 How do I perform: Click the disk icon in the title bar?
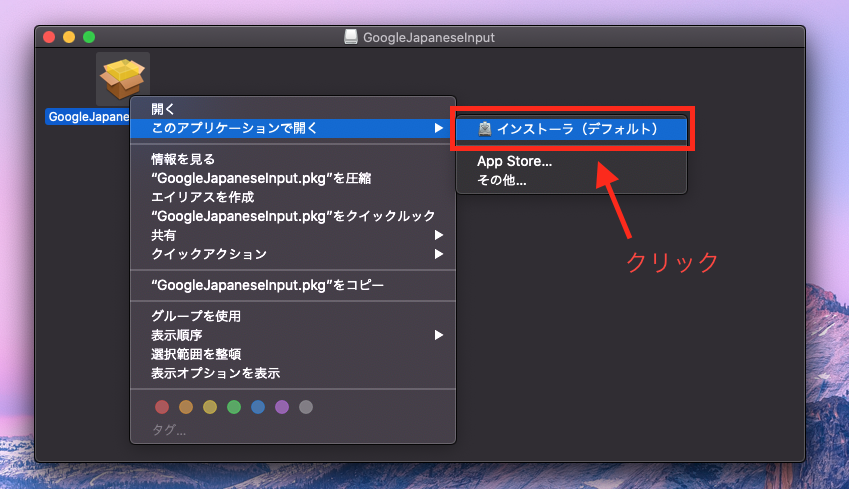351,37
